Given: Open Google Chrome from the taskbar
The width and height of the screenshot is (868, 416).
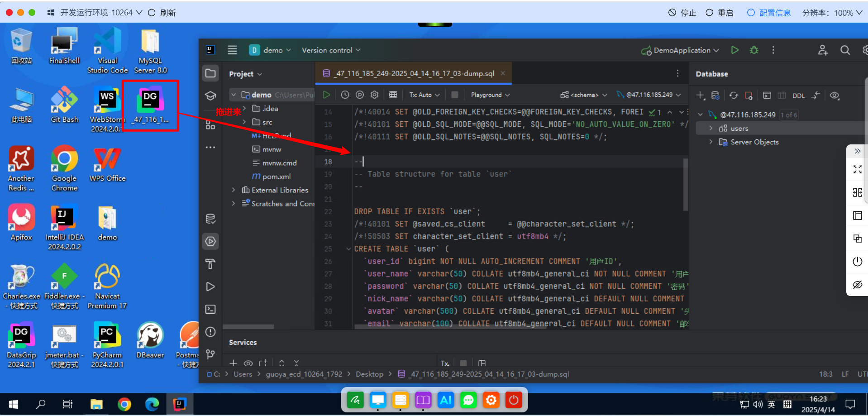Looking at the screenshot, I should pos(124,404).
